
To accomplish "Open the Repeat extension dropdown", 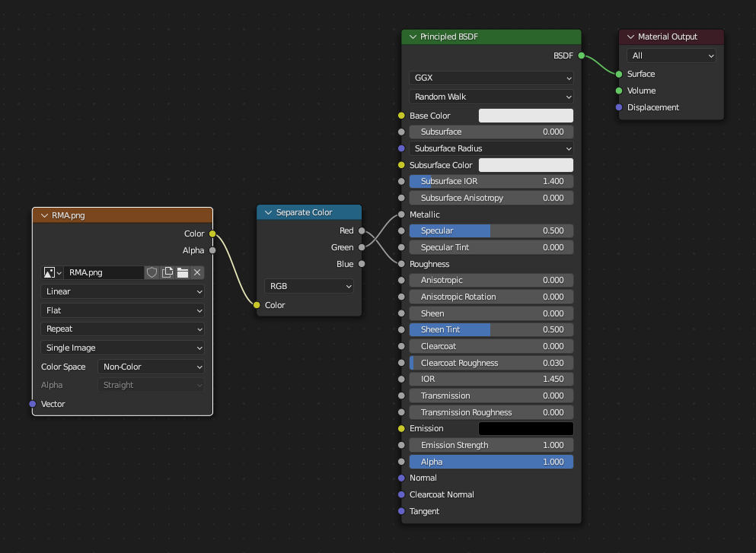I will coord(123,329).
